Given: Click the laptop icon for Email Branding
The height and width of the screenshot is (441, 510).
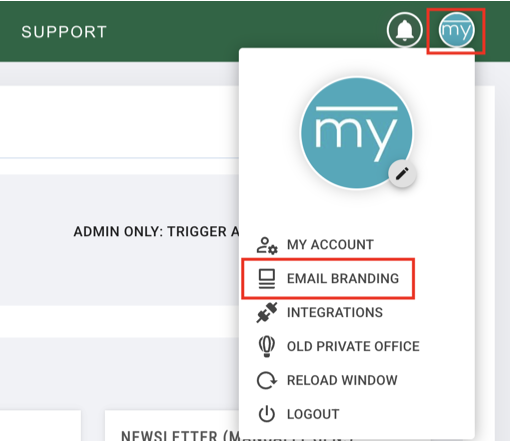Looking at the screenshot, I should coord(267,279).
